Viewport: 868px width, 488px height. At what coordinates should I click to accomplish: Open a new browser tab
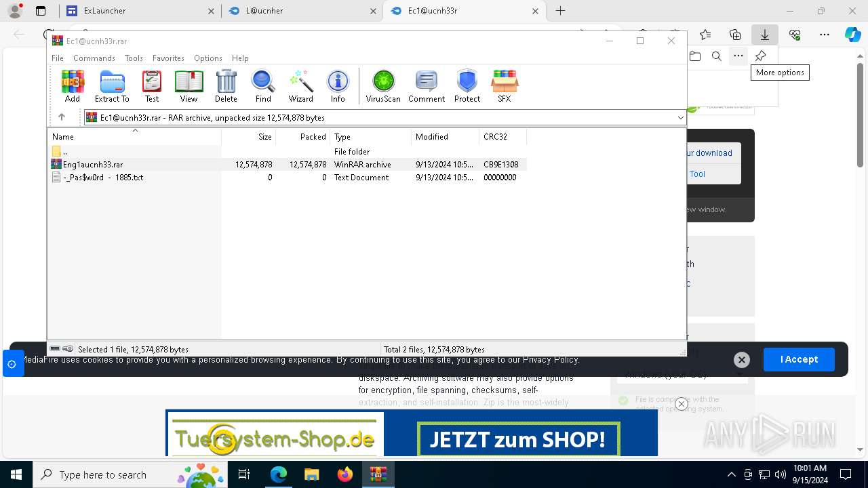[x=560, y=11]
